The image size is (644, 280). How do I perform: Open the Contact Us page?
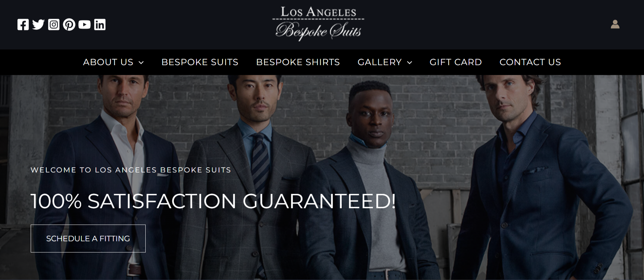coord(530,62)
